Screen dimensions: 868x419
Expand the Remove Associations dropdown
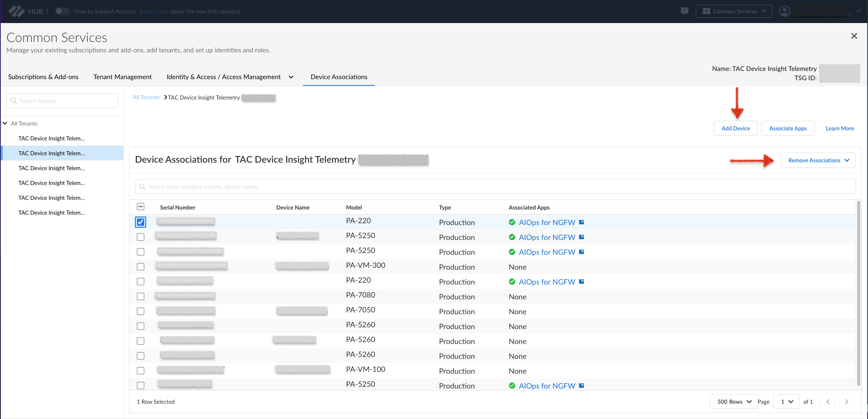tap(818, 160)
